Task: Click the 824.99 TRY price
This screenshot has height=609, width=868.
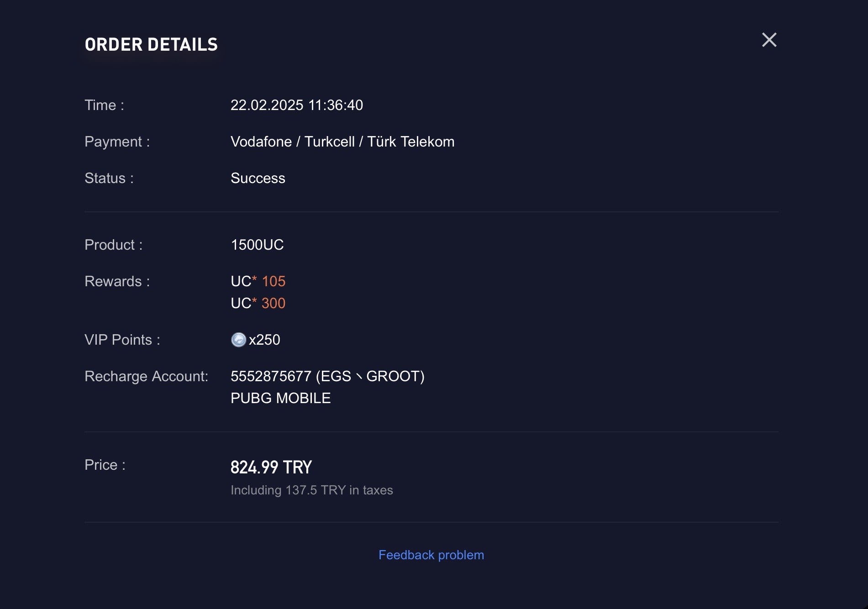Action: coord(271,467)
